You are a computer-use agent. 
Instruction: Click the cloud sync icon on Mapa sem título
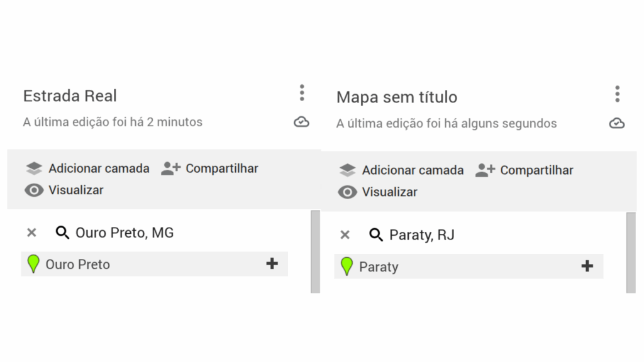pos(617,124)
